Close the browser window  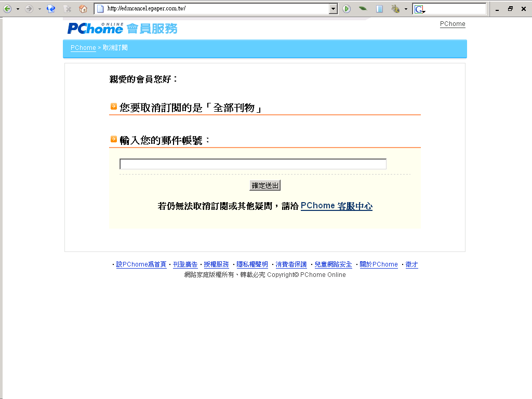(524, 9)
